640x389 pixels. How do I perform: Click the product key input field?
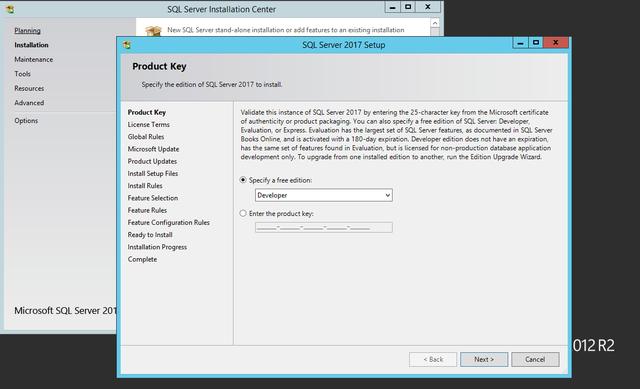(x=324, y=227)
